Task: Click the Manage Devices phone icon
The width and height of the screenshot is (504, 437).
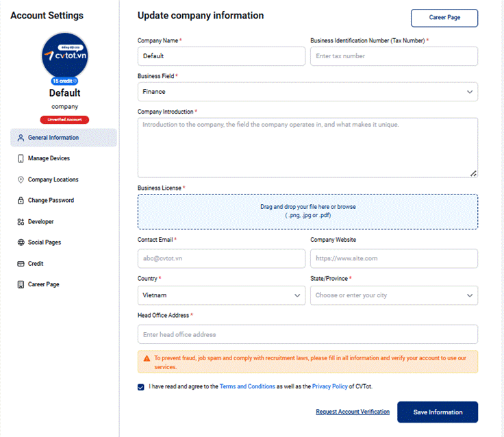Action: (21, 158)
